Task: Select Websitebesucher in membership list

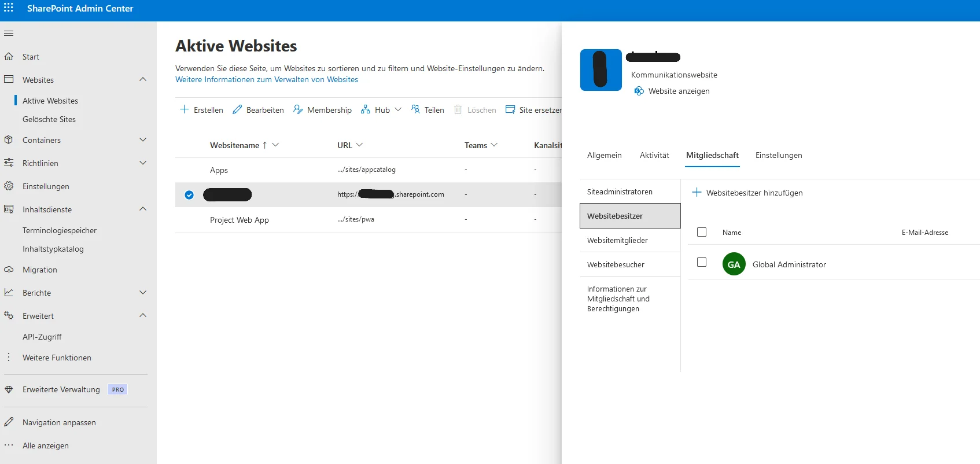Action: 630,264
